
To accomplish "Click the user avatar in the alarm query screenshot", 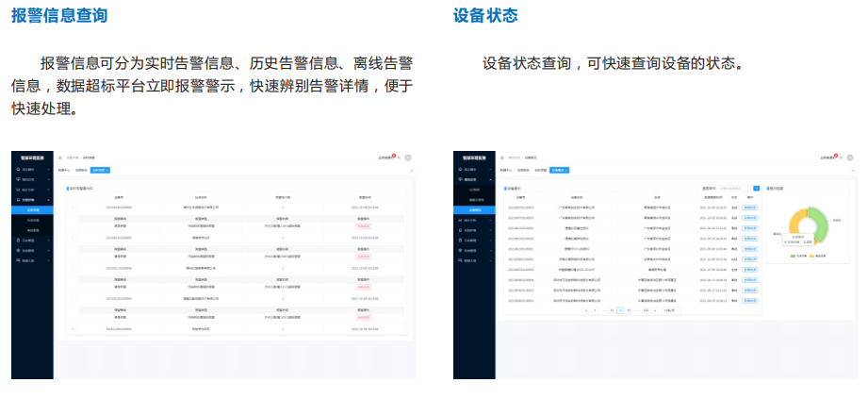I will pos(408,158).
